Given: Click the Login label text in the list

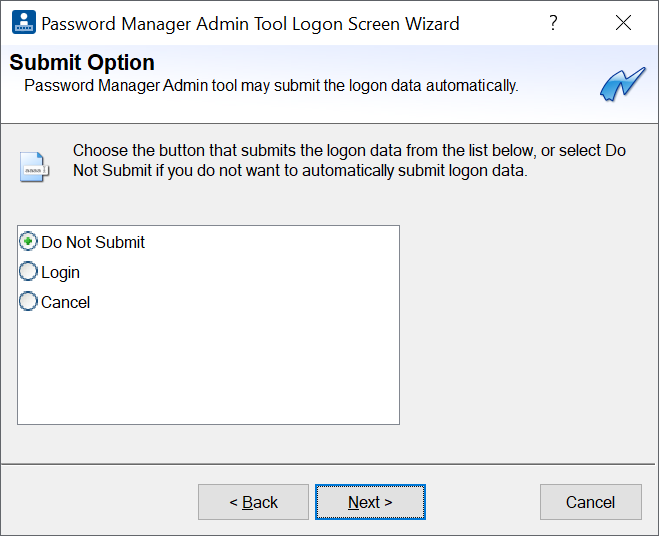Looking at the screenshot, I should click(x=60, y=272).
